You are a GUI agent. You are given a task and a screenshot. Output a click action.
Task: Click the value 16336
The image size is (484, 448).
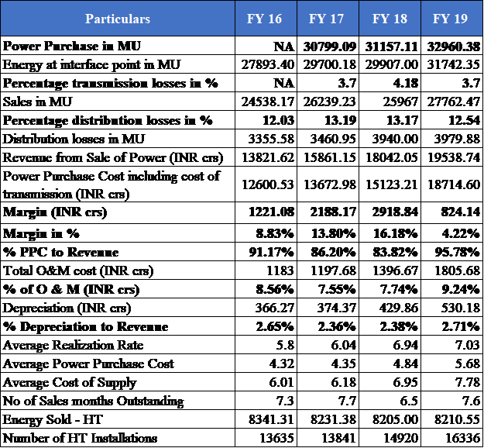click(462, 438)
